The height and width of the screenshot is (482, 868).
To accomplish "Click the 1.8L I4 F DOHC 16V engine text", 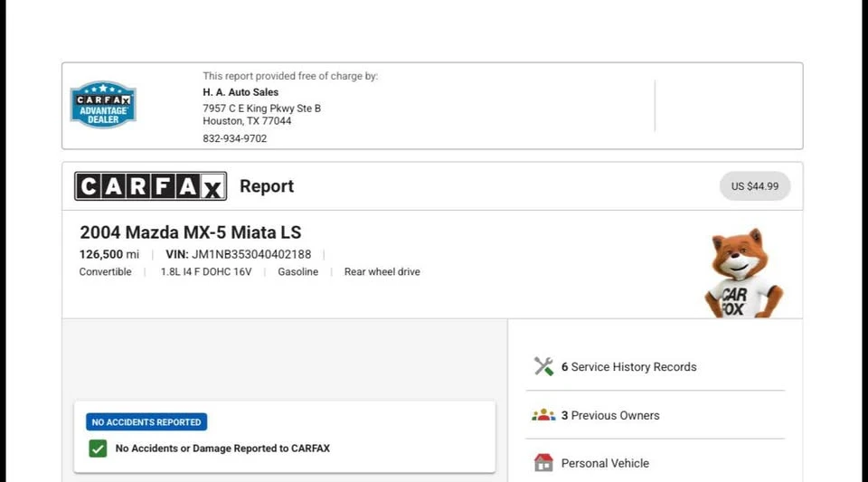I will coord(206,271).
